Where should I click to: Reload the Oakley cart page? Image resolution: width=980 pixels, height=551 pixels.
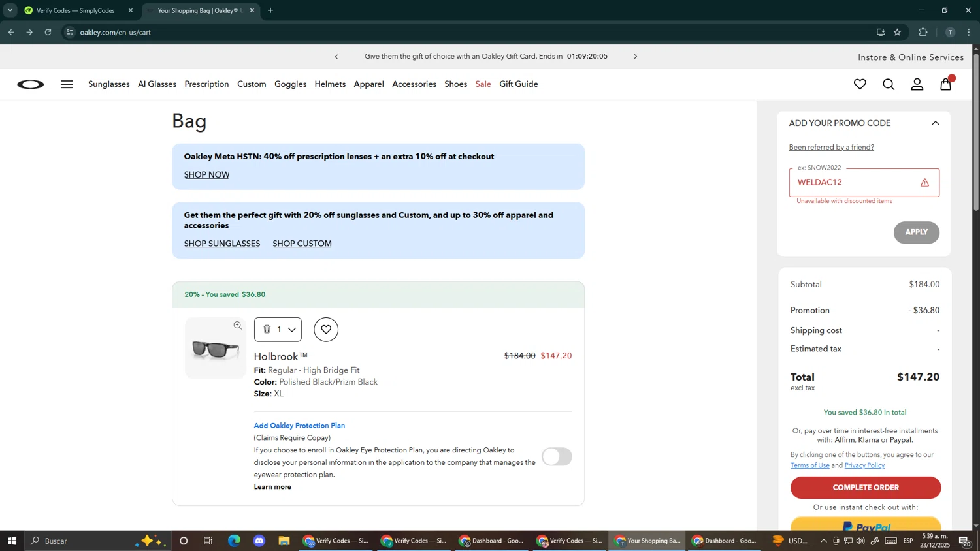click(x=48, y=32)
